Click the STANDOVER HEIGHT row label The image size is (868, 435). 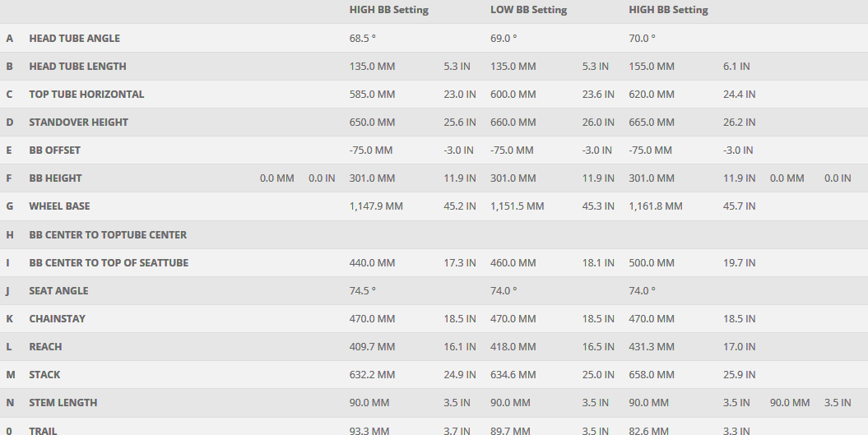[x=78, y=123]
